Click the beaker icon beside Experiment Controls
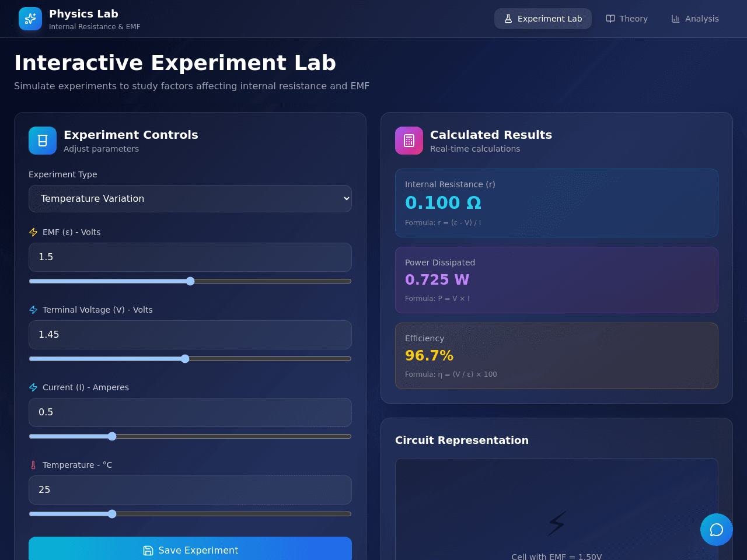The width and height of the screenshot is (747, 560). [x=43, y=141]
